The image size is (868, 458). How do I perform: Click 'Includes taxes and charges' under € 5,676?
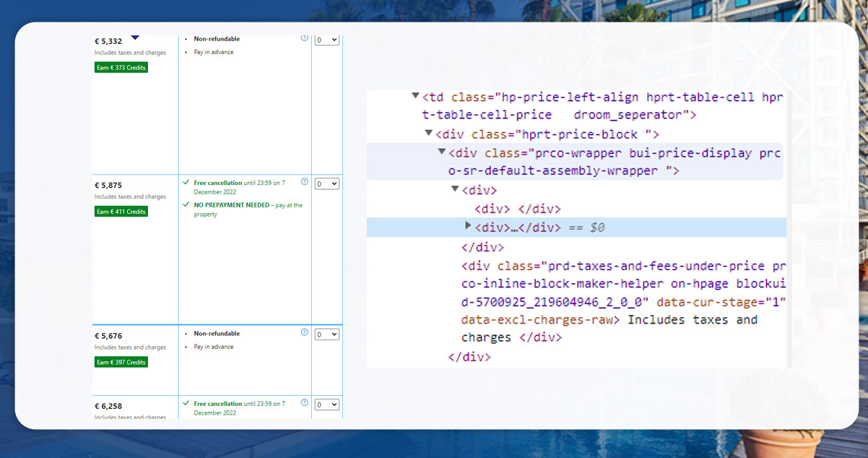[130, 347]
